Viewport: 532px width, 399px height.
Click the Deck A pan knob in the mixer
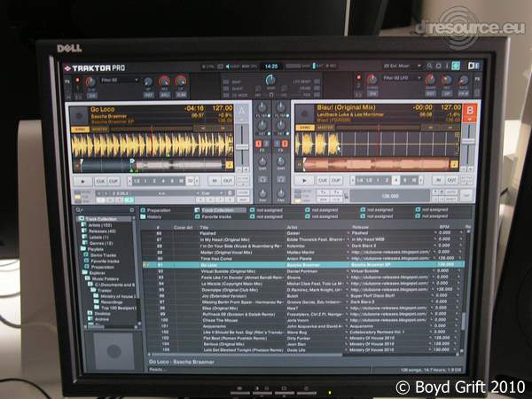[x=262, y=193]
